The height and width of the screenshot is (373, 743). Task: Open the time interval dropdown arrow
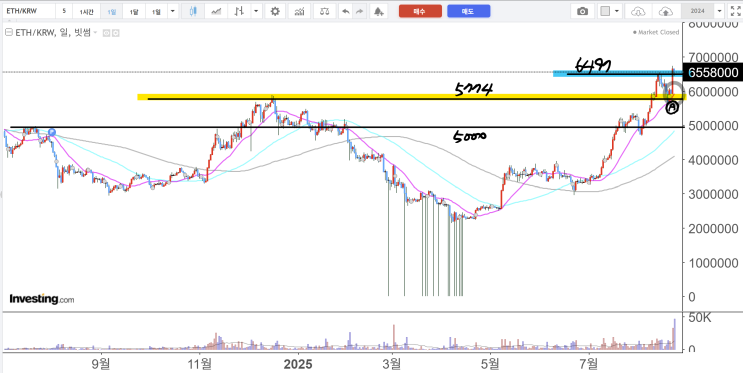point(172,11)
